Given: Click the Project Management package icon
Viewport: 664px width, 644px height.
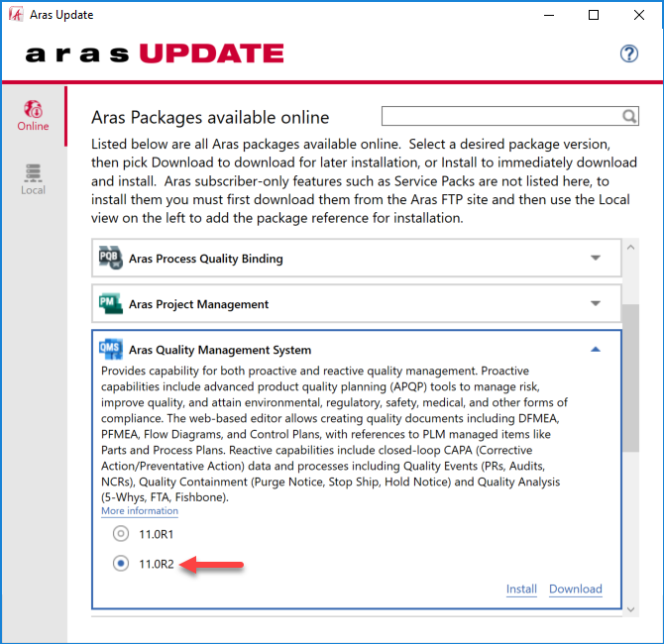Looking at the screenshot, I should coord(110,304).
